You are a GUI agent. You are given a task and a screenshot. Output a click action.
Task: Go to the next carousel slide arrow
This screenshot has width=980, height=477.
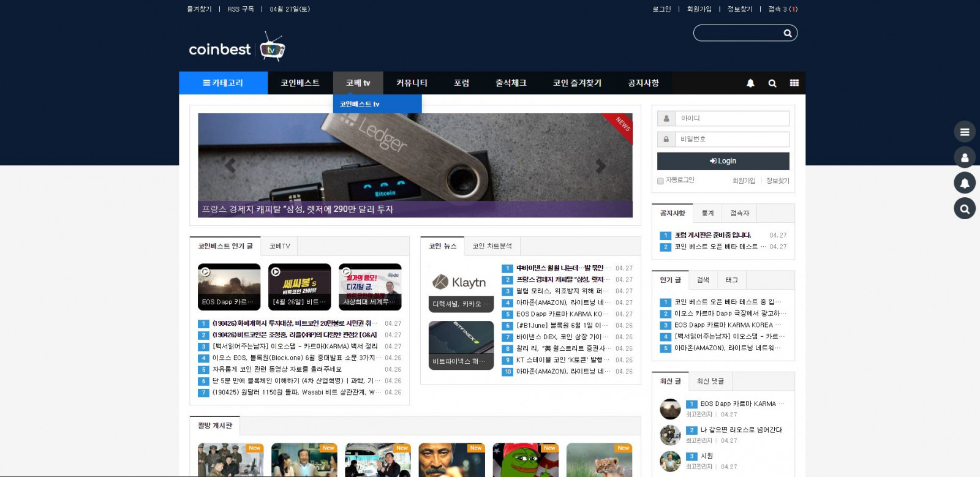[x=601, y=166]
